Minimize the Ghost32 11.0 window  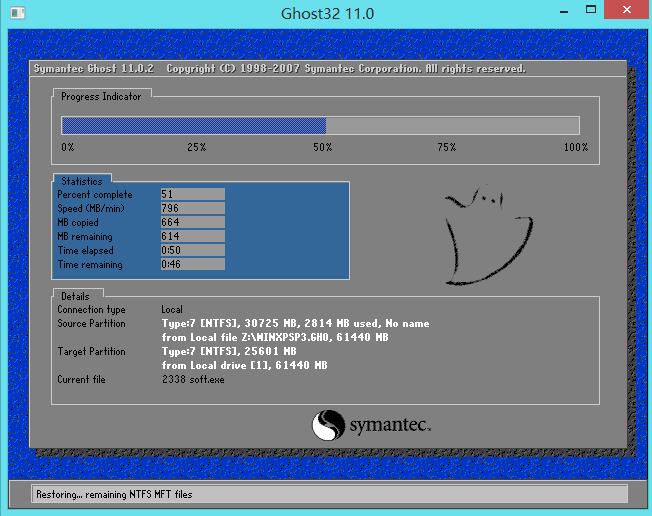(564, 11)
